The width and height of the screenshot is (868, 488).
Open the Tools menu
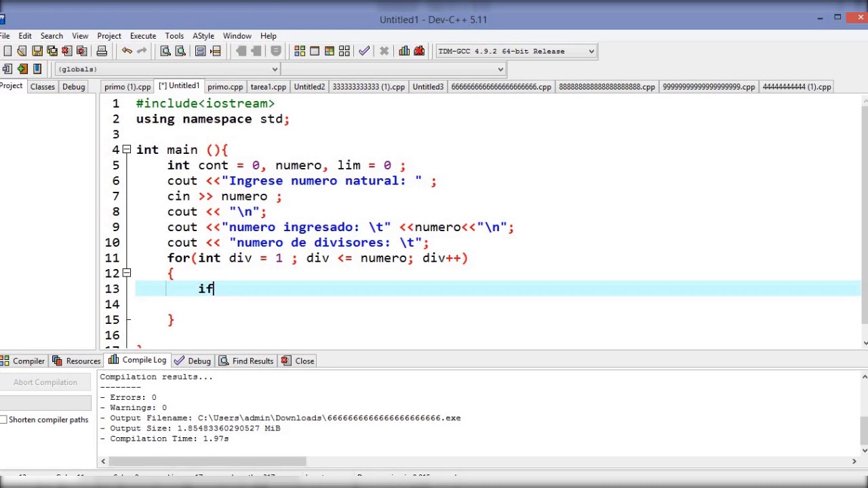pos(174,36)
